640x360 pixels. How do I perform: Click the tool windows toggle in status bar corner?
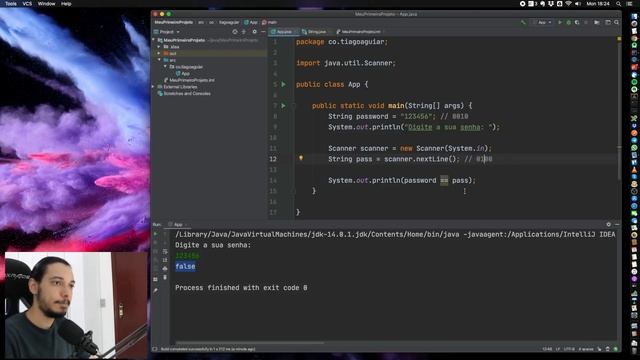click(x=155, y=349)
